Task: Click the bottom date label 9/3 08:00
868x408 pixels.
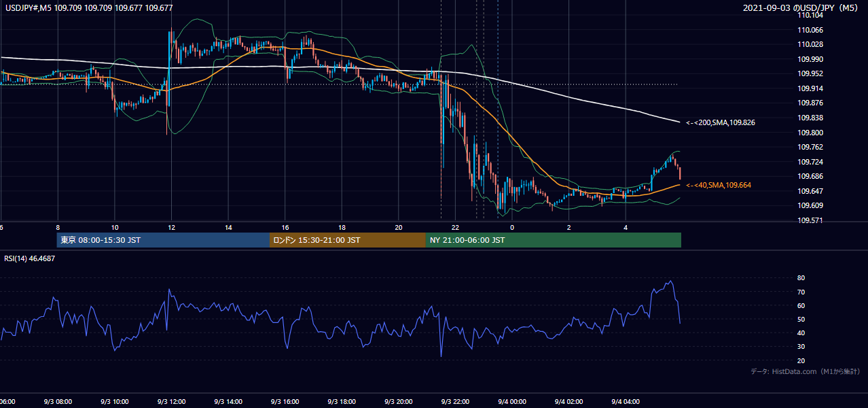Action: (x=57, y=402)
